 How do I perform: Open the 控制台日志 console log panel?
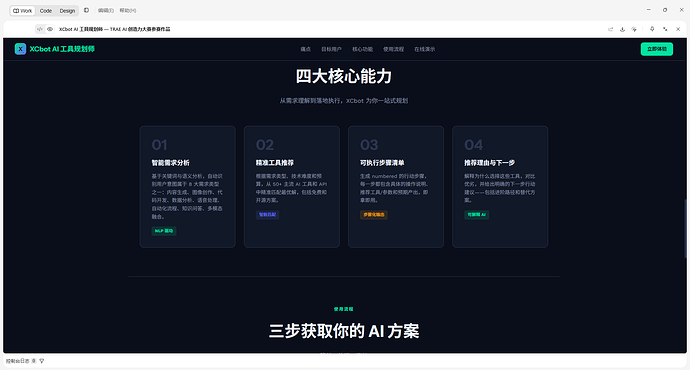click(x=18, y=361)
